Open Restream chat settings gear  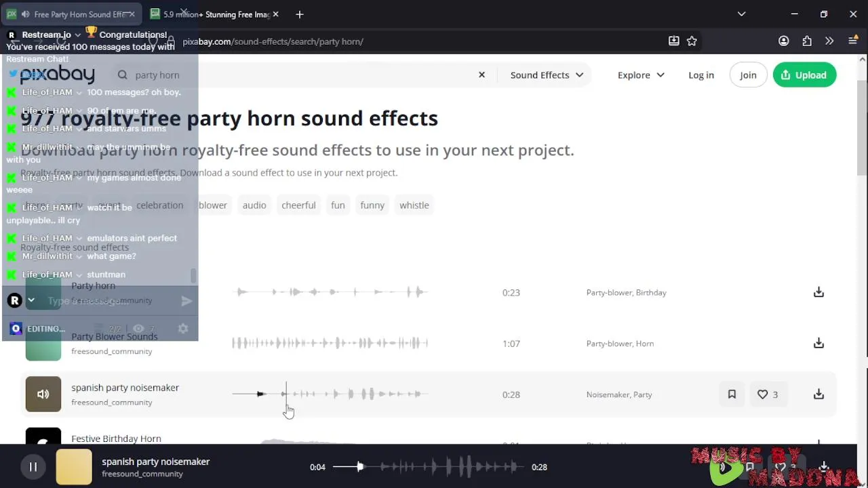click(182, 329)
